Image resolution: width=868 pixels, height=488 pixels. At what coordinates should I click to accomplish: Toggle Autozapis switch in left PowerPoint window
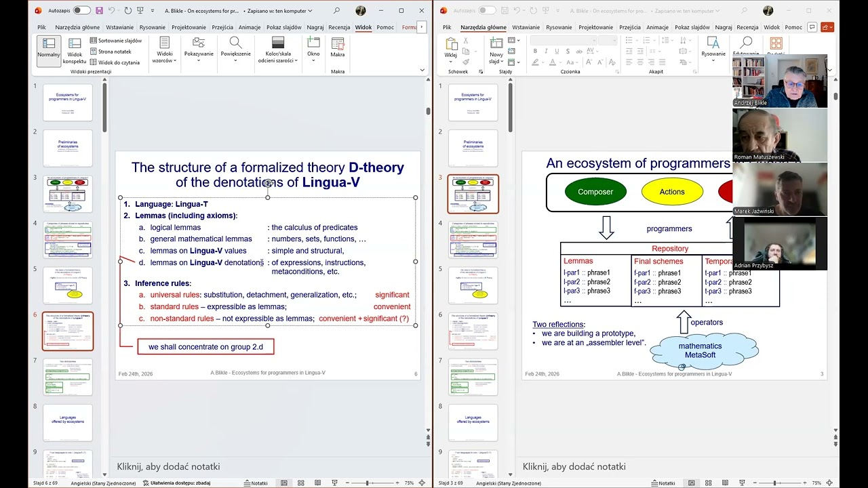click(81, 11)
